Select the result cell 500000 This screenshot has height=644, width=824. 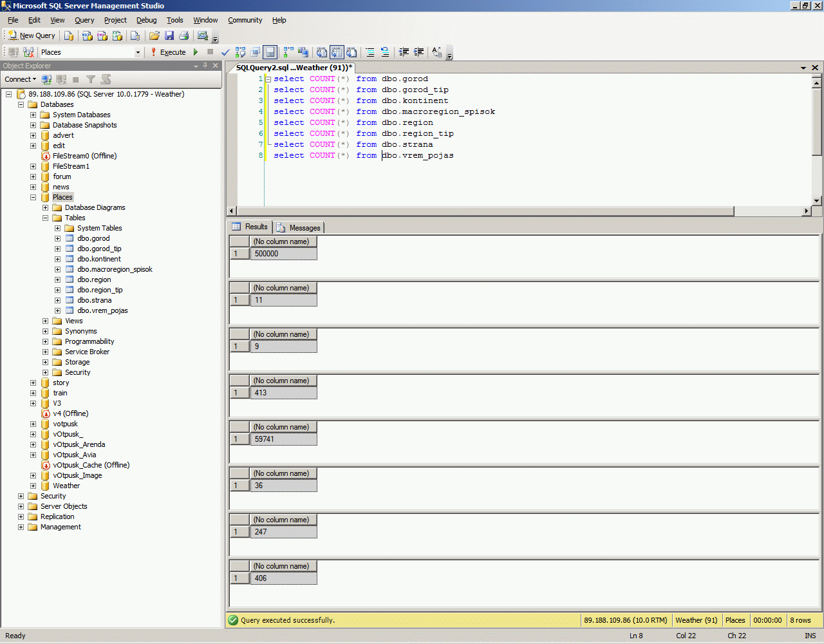click(283, 254)
